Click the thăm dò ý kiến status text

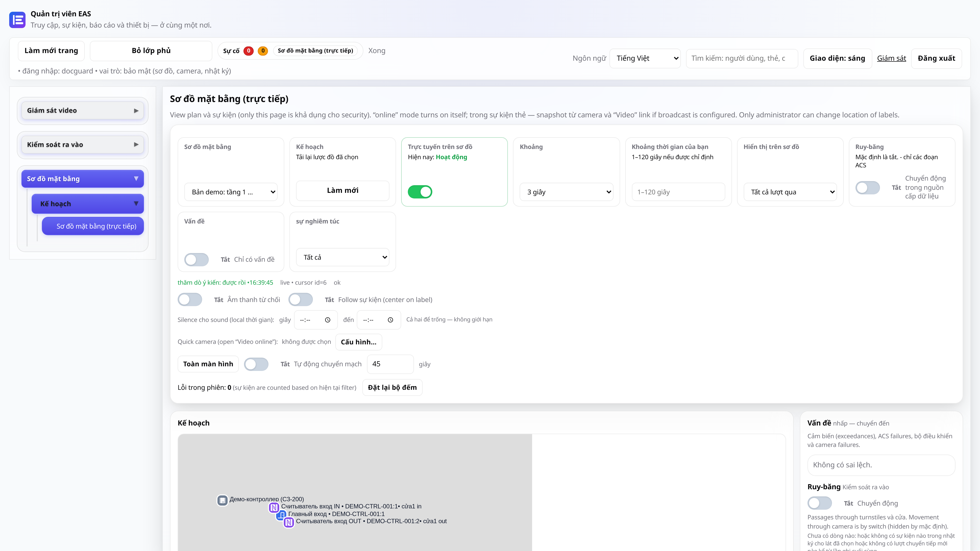tap(225, 283)
